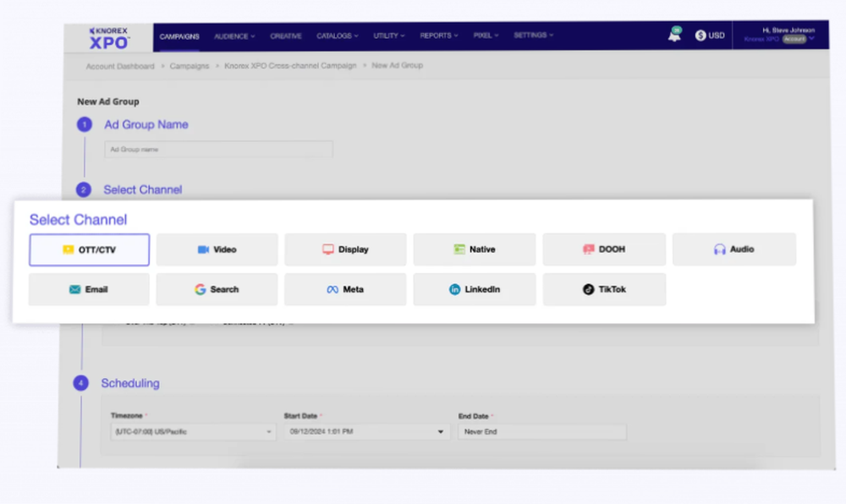Expand the Pixel menu
Image resolution: width=846 pixels, height=504 pixels.
(486, 36)
